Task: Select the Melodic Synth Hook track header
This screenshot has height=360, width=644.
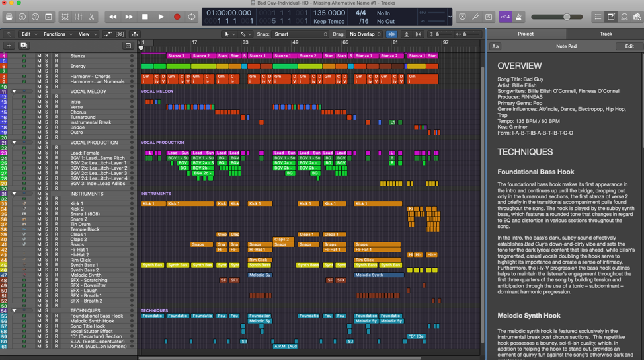Action: [67, 321]
